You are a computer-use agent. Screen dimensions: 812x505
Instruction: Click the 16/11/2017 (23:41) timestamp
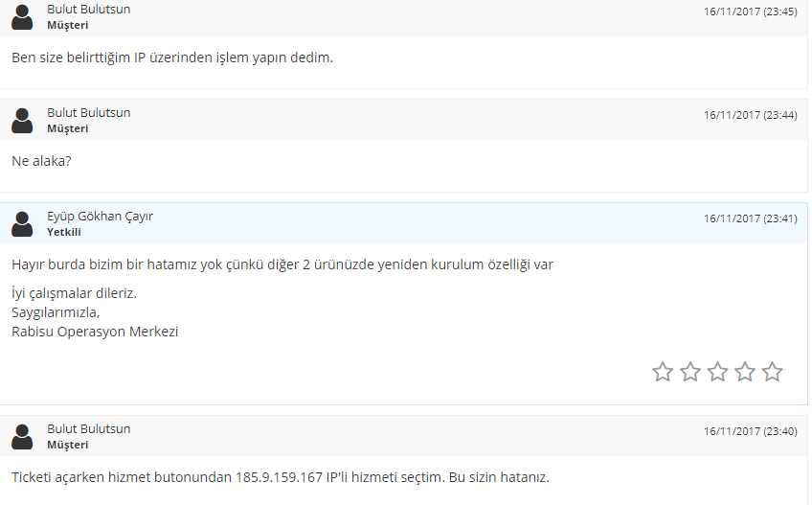(x=750, y=218)
